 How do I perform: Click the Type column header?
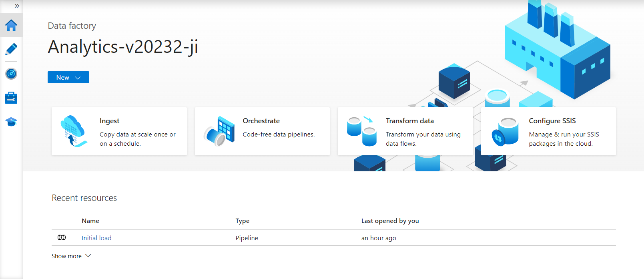tap(242, 221)
